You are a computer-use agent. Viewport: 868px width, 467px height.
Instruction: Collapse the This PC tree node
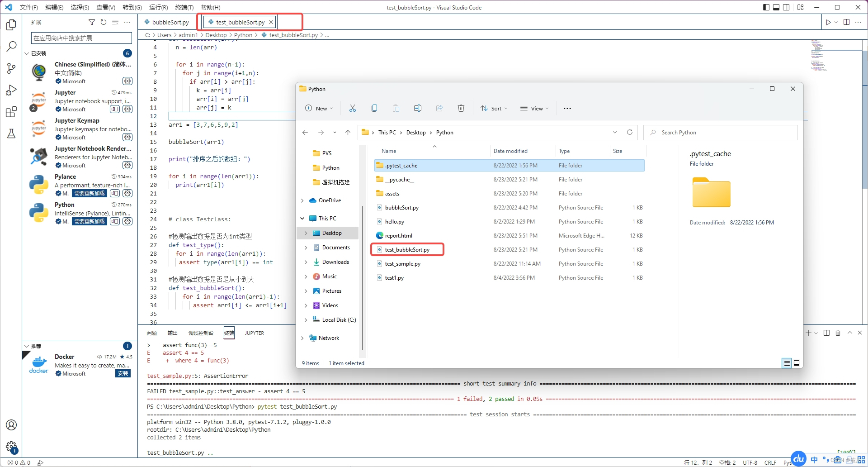[302, 219]
